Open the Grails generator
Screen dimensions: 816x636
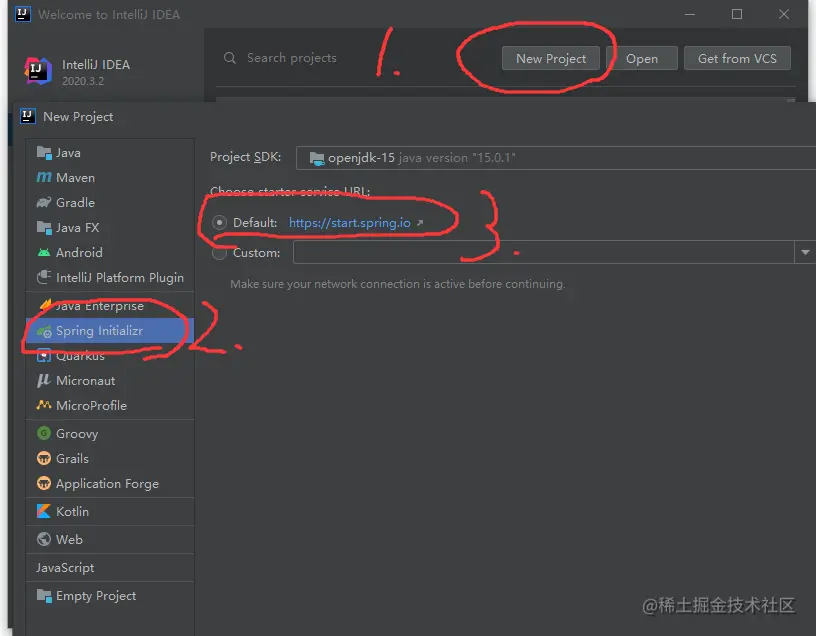(69, 458)
